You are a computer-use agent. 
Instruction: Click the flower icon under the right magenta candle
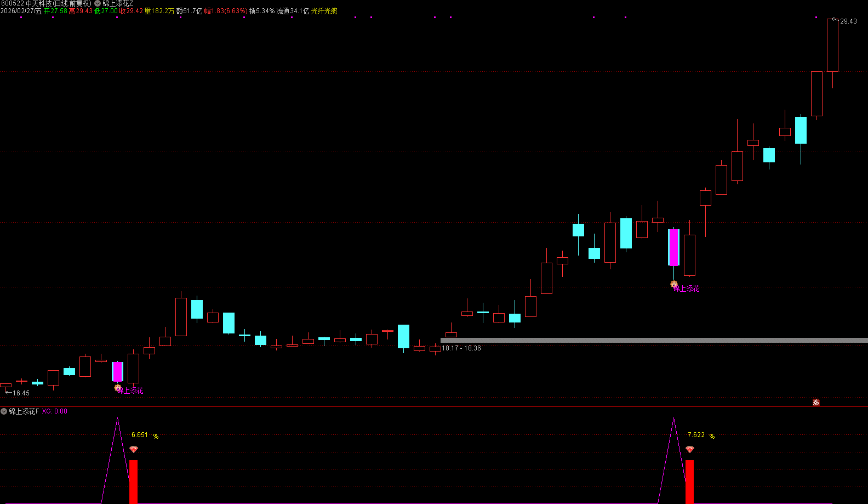(674, 284)
